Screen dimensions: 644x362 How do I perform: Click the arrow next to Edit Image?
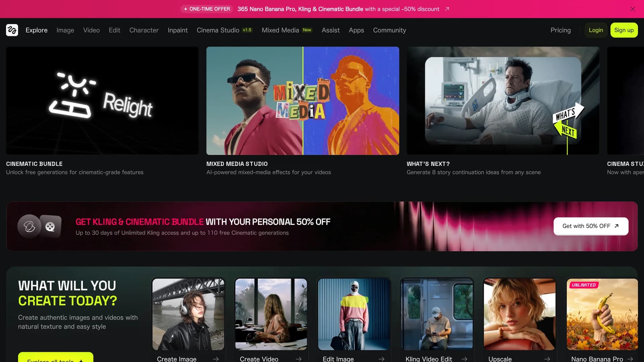[381, 359]
